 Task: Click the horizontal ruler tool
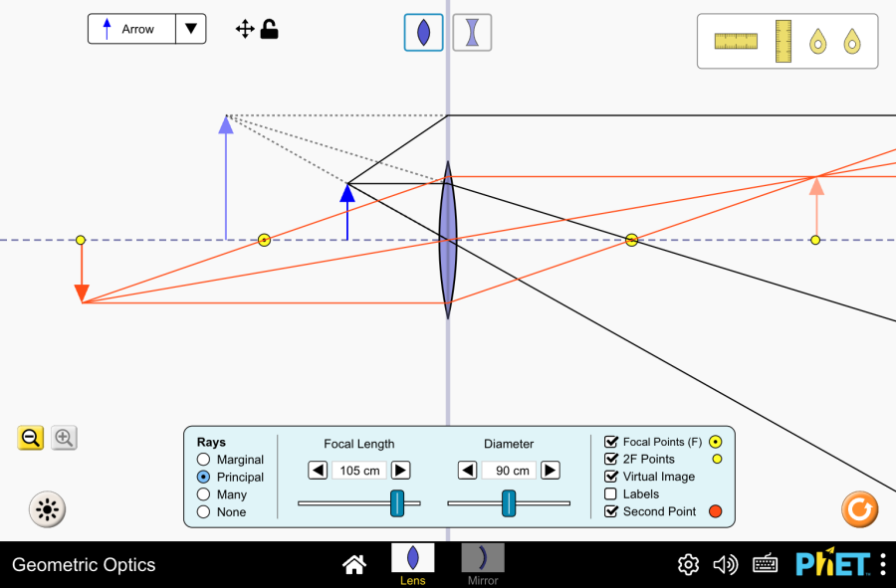[x=736, y=41]
